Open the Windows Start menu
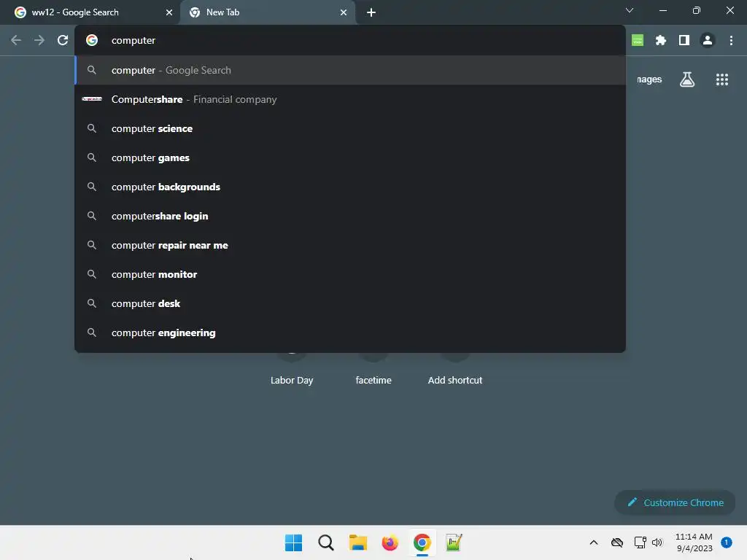The height and width of the screenshot is (560, 747). point(293,542)
